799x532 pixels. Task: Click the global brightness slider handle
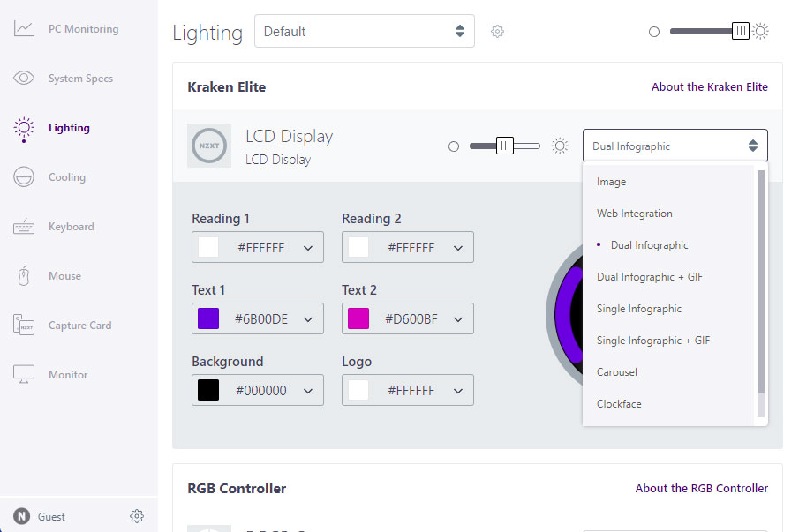741,31
